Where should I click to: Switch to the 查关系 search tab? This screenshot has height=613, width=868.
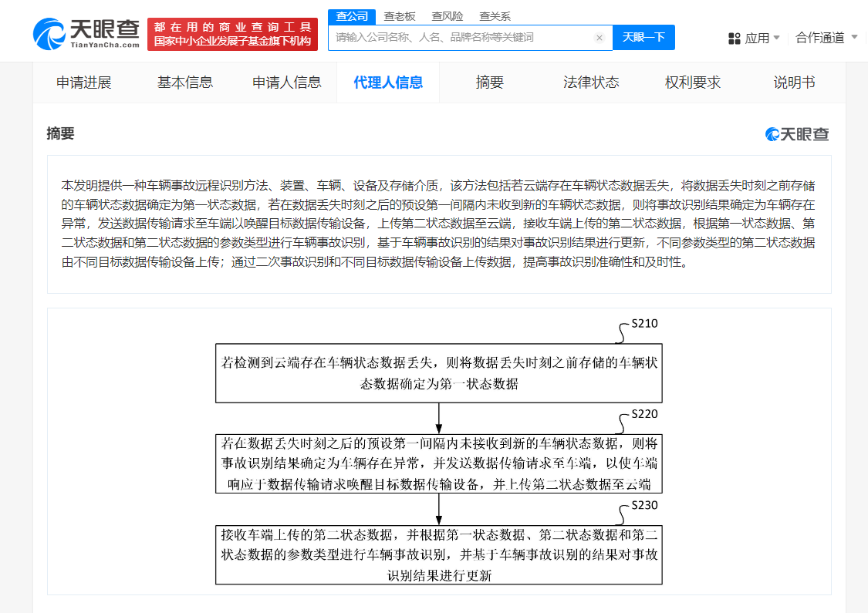coord(495,16)
